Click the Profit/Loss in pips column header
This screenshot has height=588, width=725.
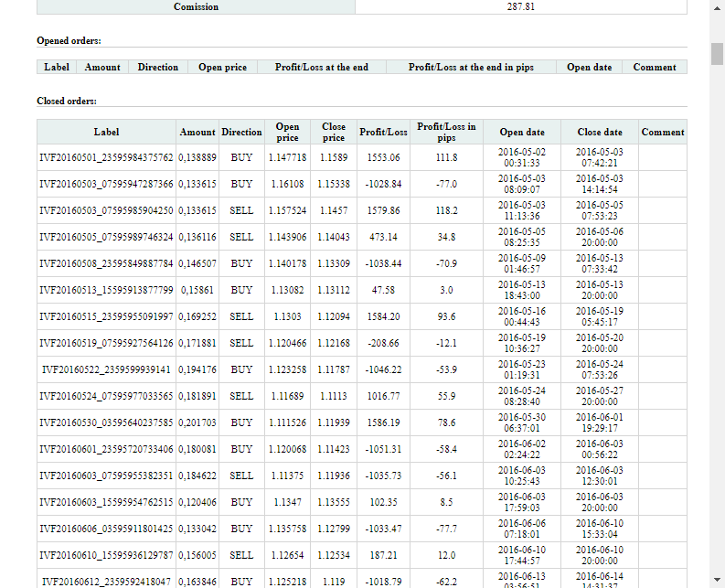pos(446,132)
